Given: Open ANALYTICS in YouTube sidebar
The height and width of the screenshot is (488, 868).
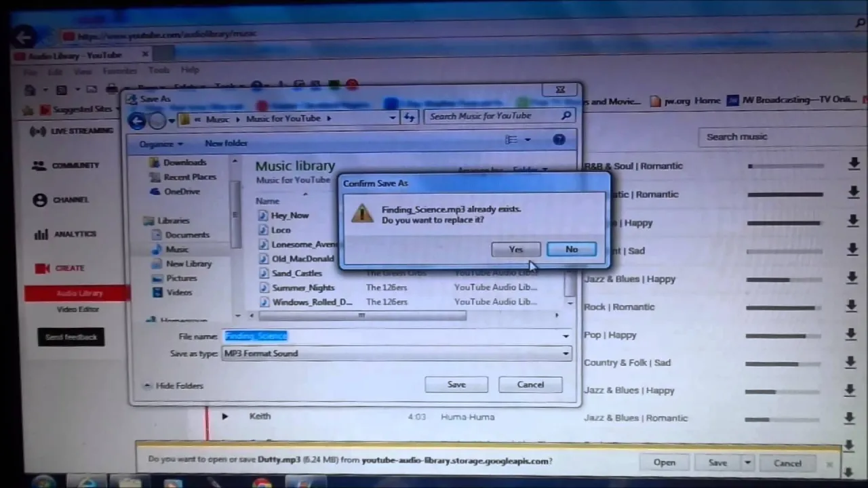Looking at the screenshot, I should click(66, 234).
